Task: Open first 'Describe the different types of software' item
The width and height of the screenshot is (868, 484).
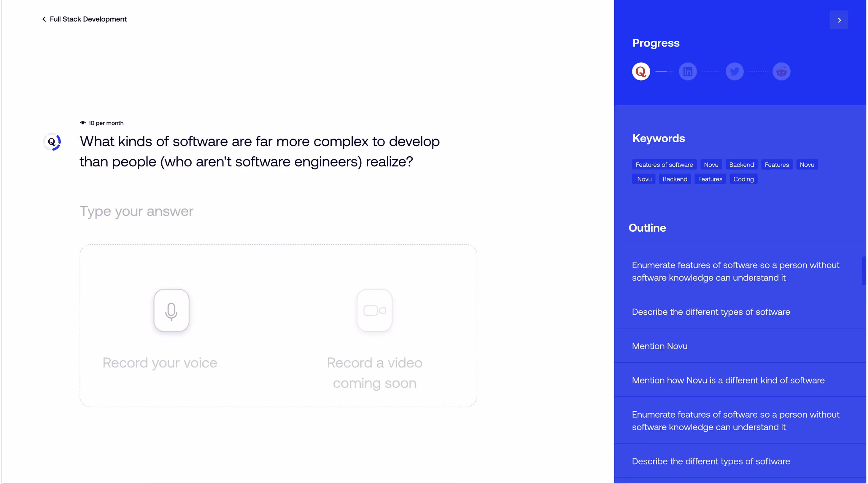Action: pos(711,312)
